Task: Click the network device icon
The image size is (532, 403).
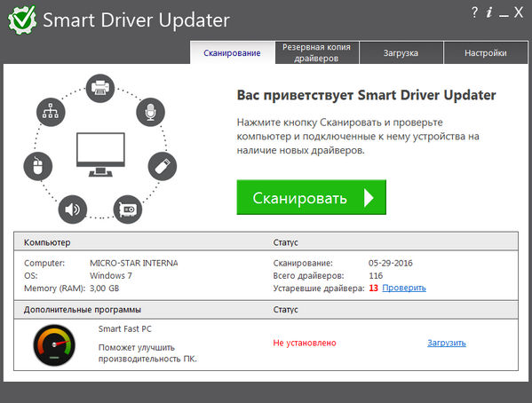Action: 51,112
